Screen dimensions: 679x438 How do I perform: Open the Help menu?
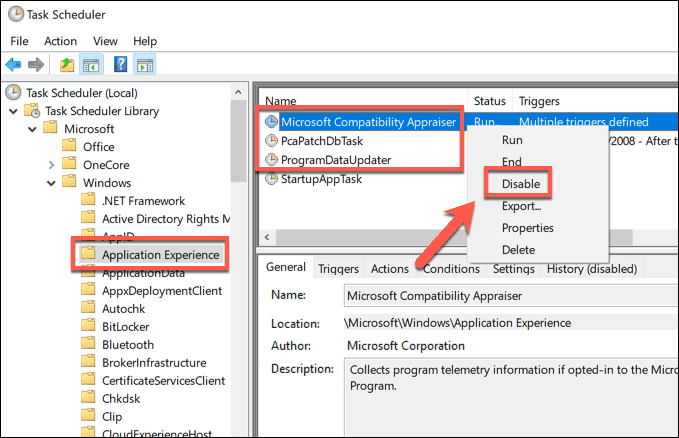tap(145, 41)
